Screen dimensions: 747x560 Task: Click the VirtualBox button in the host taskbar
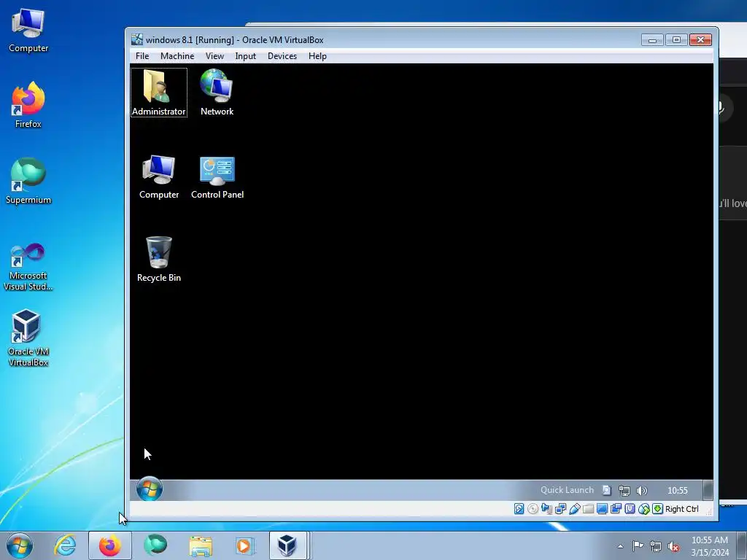pyautogui.click(x=287, y=545)
